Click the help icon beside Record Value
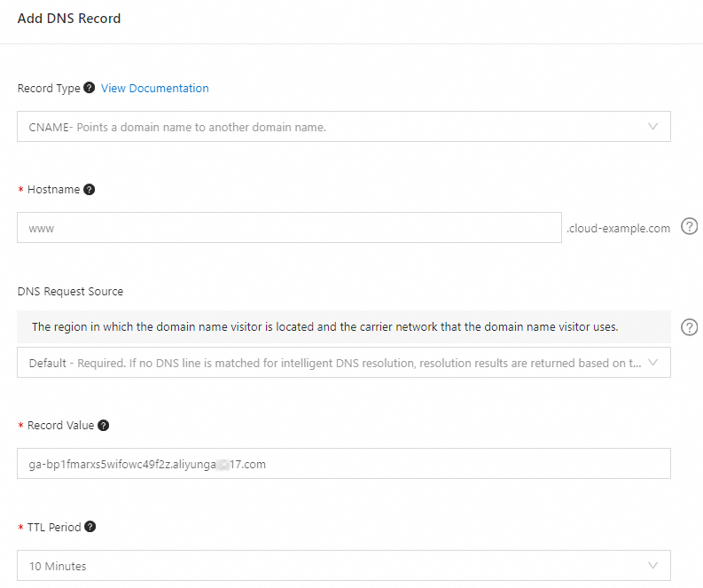Image resolution: width=703 pixels, height=588 pixels. click(104, 426)
